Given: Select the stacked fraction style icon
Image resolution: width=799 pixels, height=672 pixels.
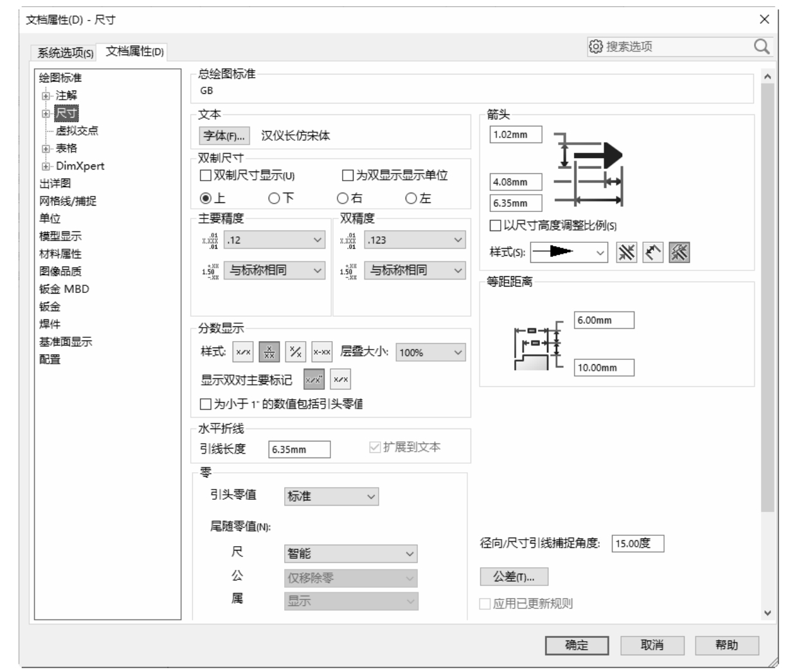Looking at the screenshot, I should click(269, 352).
